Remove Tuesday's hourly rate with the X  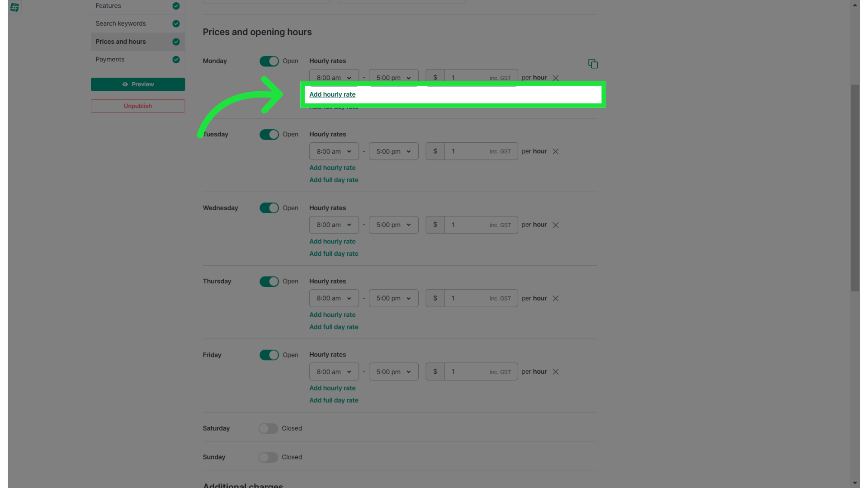pos(556,151)
